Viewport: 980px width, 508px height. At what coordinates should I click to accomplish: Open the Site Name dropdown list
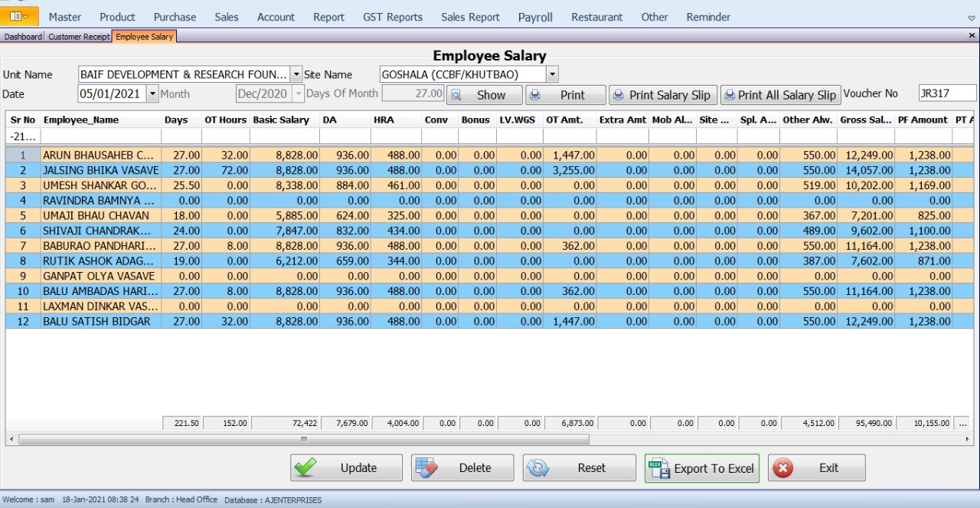click(552, 74)
